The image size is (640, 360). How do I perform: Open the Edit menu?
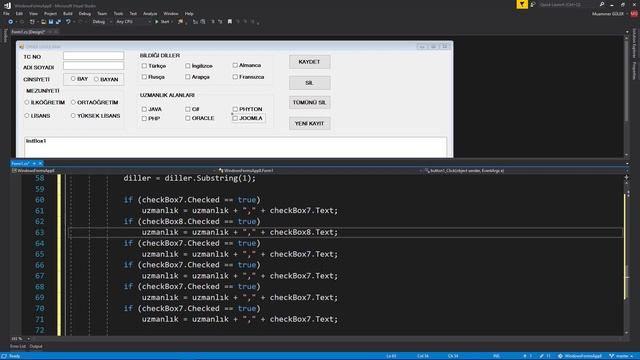pyautogui.click(x=19, y=13)
